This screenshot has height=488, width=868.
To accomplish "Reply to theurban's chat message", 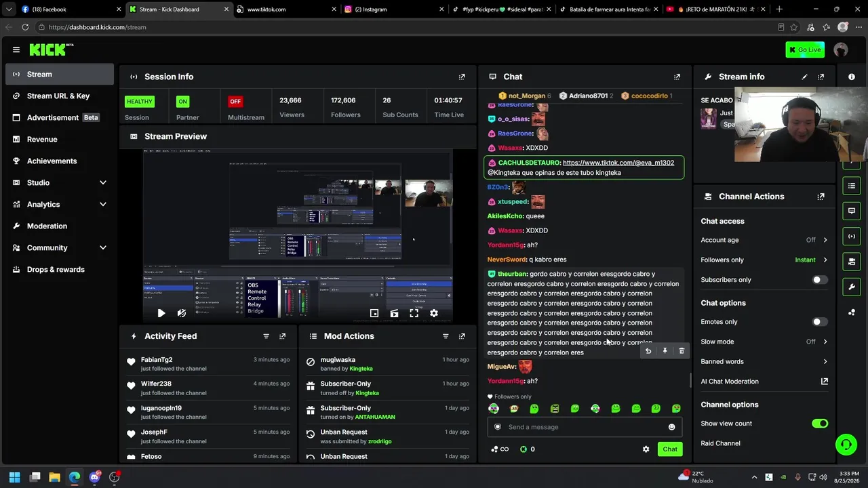I will 648,351.
